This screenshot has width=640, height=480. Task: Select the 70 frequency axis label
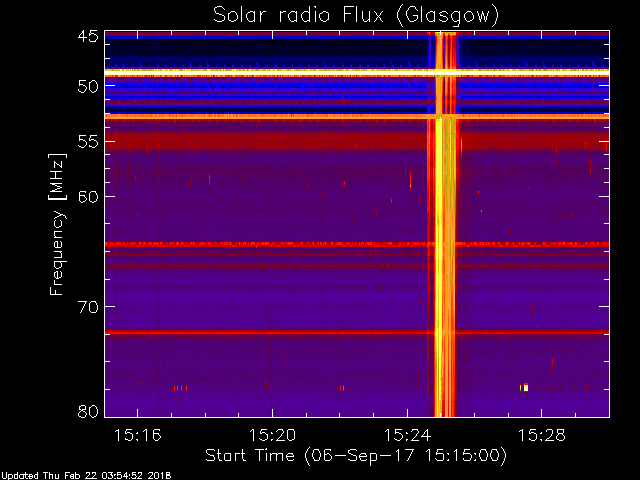point(88,307)
